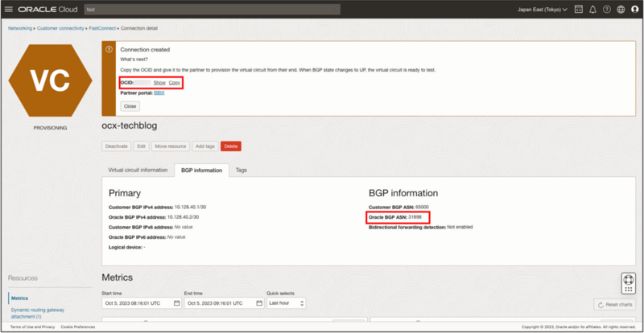Screen dimensions: 644x333
Task: Click the Reset charts button
Action: click(614, 305)
